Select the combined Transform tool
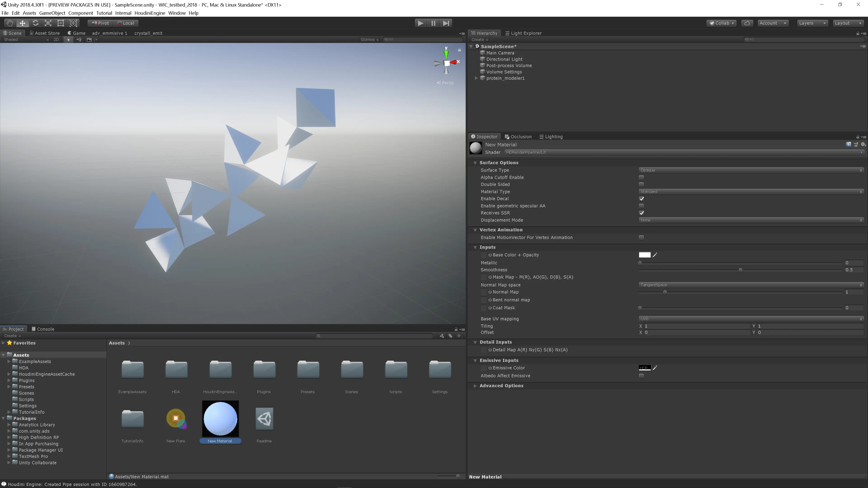The image size is (868, 488). (73, 23)
